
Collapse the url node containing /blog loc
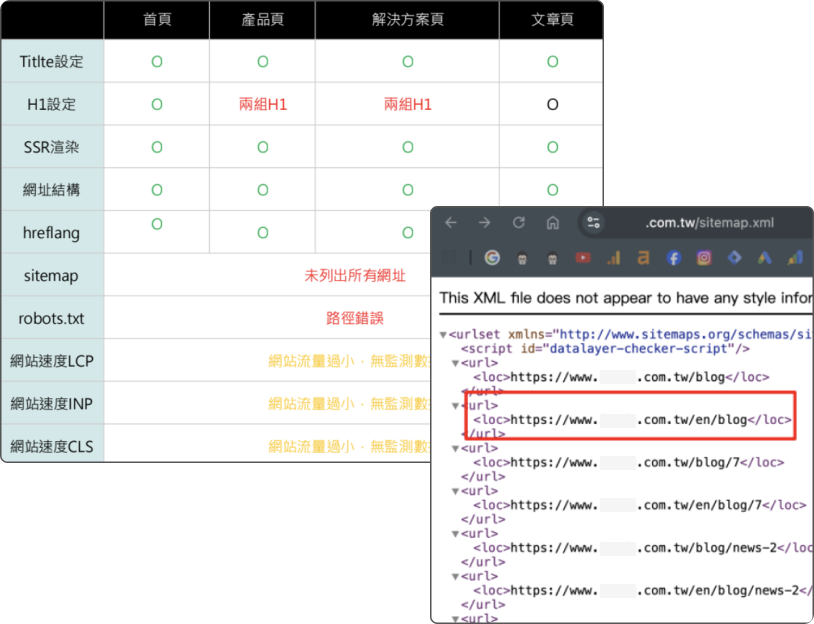coord(455,363)
